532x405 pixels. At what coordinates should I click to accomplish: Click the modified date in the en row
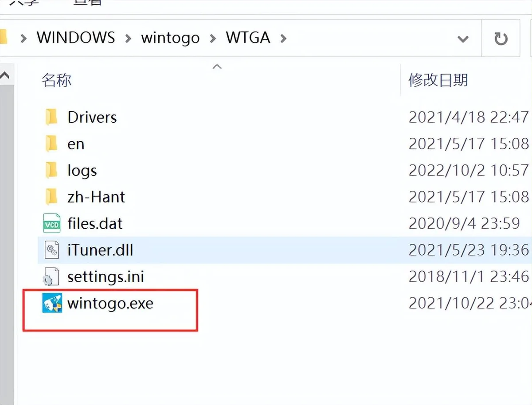(x=469, y=144)
